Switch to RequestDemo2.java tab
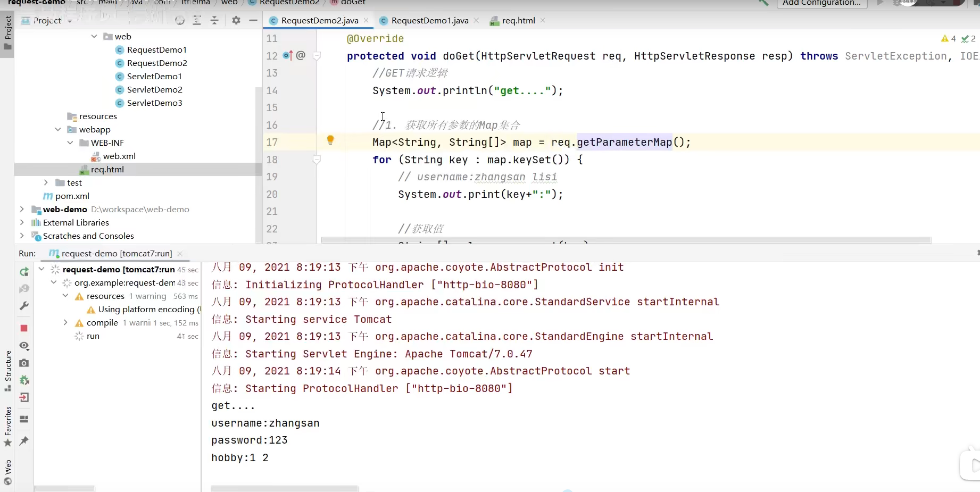The image size is (980, 492). (x=319, y=20)
